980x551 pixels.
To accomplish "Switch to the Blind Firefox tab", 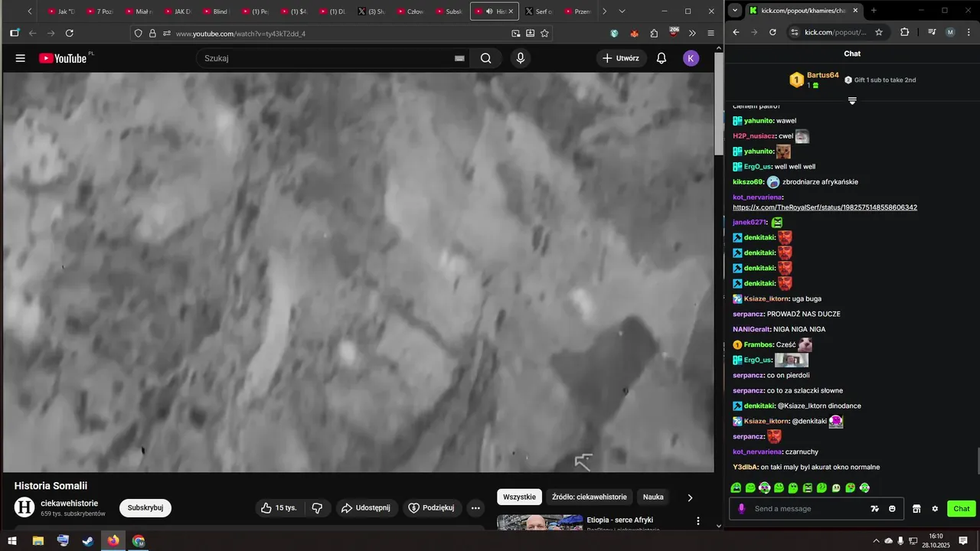I will (216, 11).
